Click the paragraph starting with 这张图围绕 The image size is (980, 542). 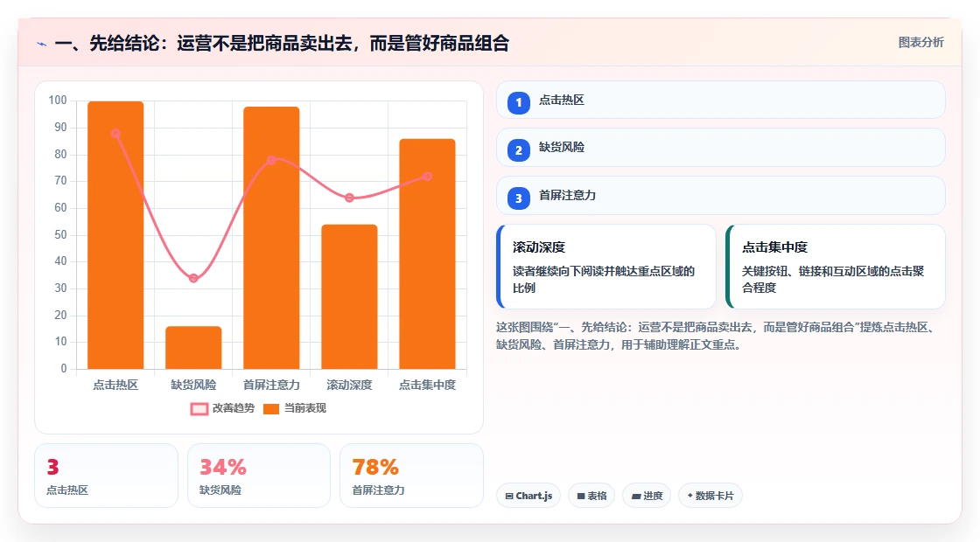coord(715,336)
